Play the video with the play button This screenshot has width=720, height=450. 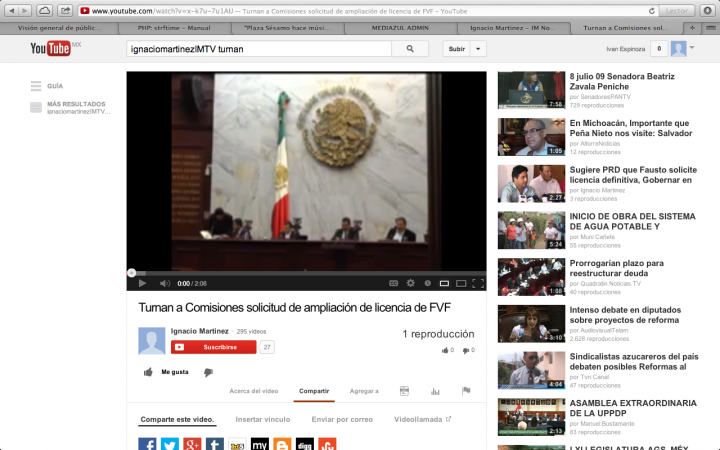coord(141,284)
